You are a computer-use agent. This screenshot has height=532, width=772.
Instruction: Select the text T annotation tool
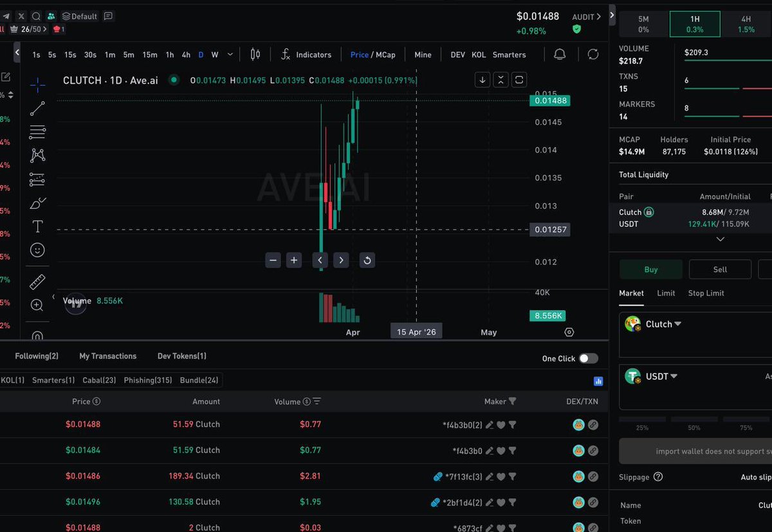(x=37, y=226)
